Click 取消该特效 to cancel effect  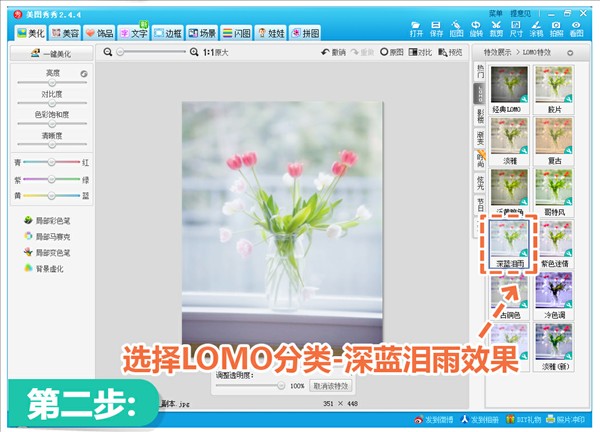point(331,386)
